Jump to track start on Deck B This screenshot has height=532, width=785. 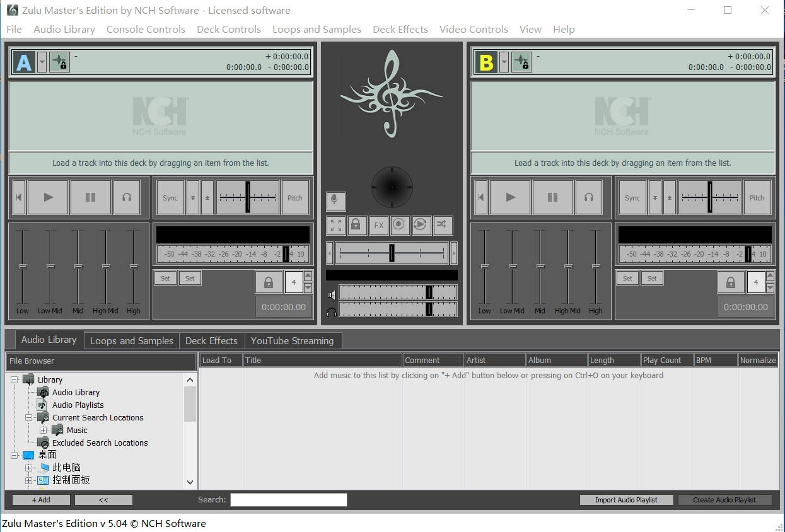click(481, 197)
